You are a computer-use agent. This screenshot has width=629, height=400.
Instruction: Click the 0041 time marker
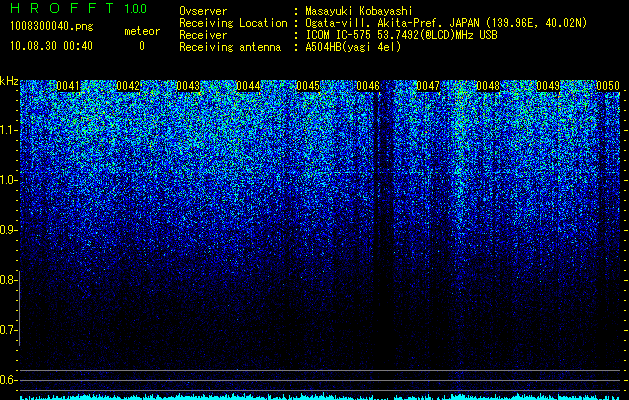pos(68,86)
